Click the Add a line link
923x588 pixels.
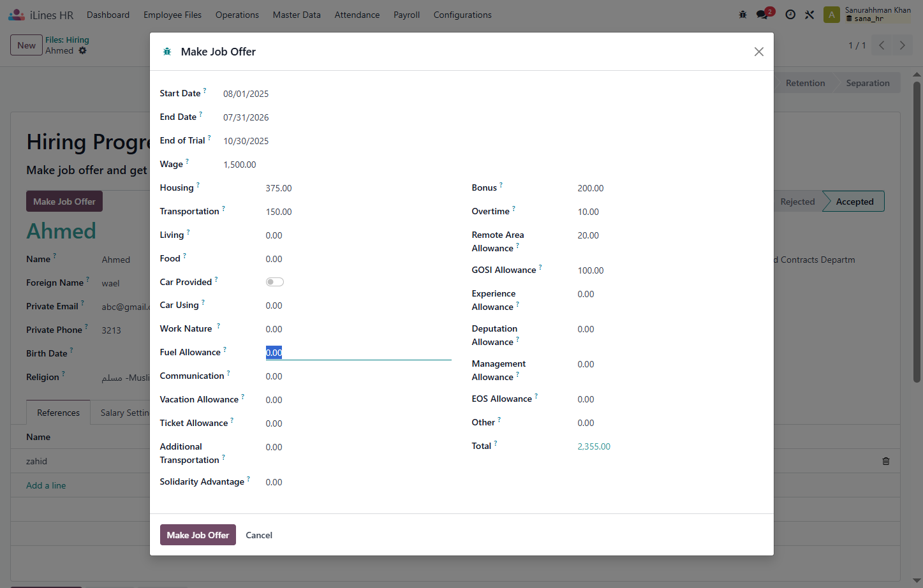coord(46,485)
